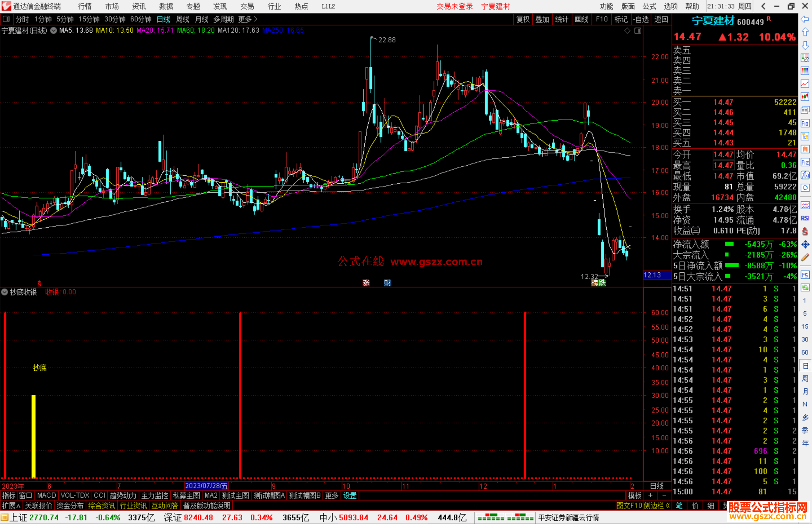Collapse the 侧边栏 sidebar chevron
The height and width of the screenshot is (524, 812).
click(x=668, y=506)
